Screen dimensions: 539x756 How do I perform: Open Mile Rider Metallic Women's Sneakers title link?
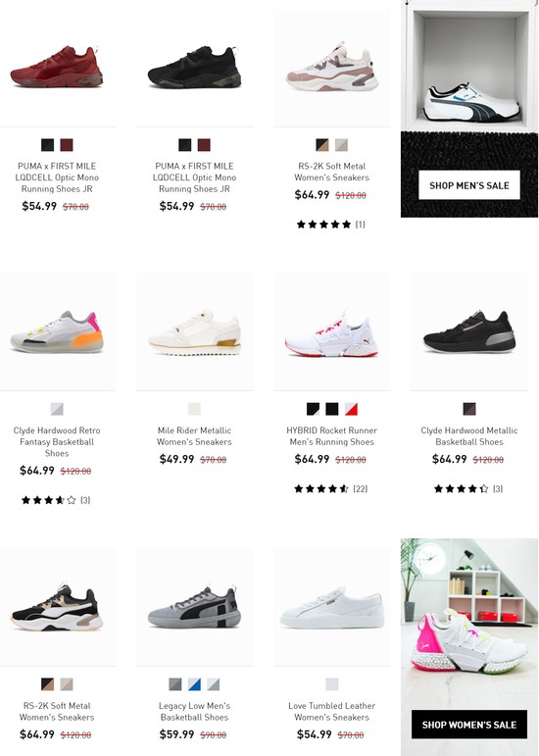click(194, 436)
